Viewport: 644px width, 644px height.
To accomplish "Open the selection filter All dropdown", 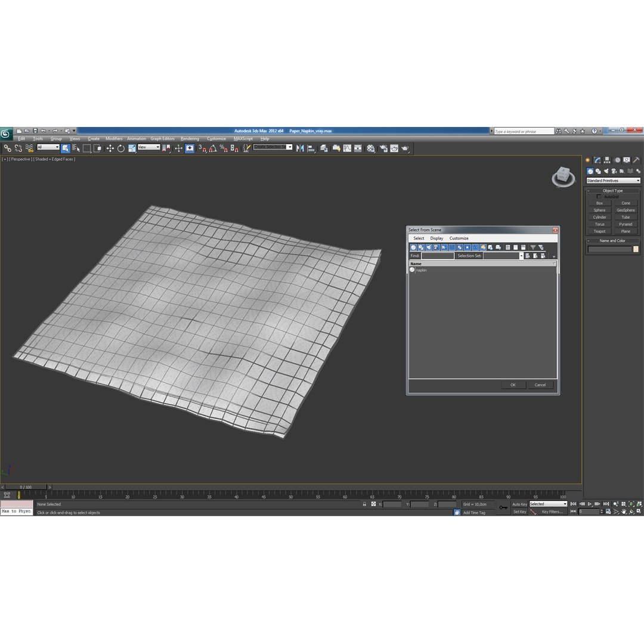I will coord(48,147).
